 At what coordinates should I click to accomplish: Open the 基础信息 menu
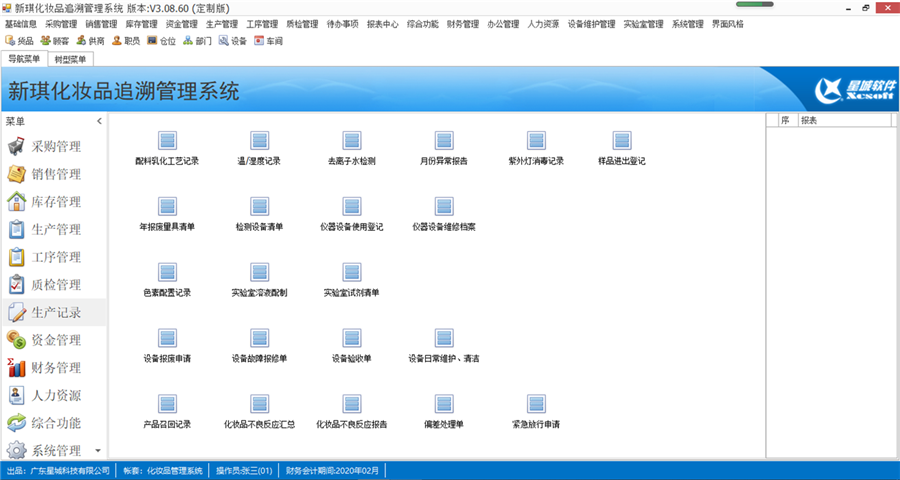(21, 24)
